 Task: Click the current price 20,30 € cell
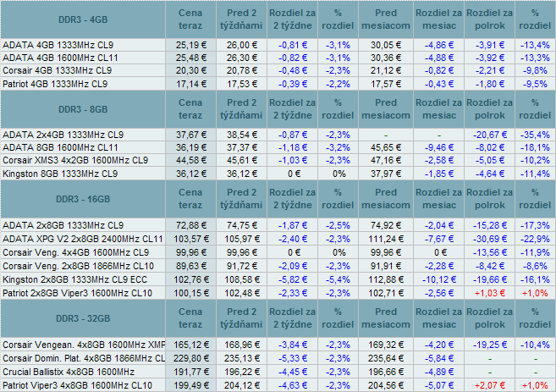pyautogui.click(x=191, y=70)
